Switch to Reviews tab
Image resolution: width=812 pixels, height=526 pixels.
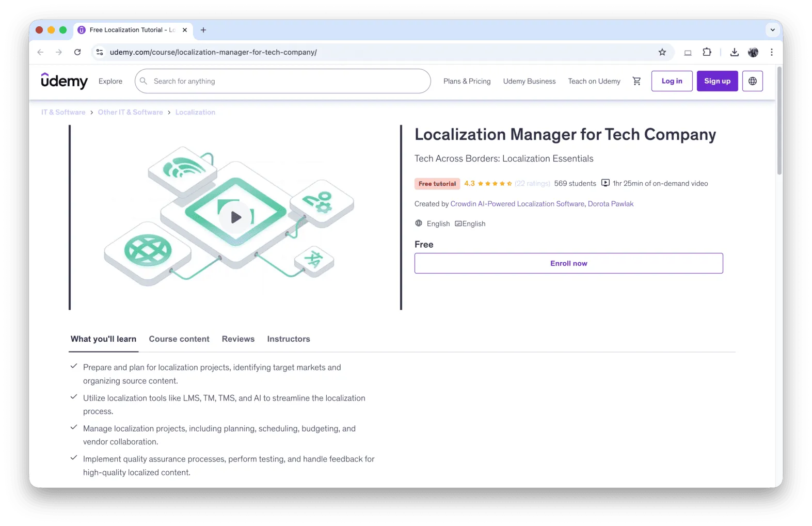coord(238,339)
